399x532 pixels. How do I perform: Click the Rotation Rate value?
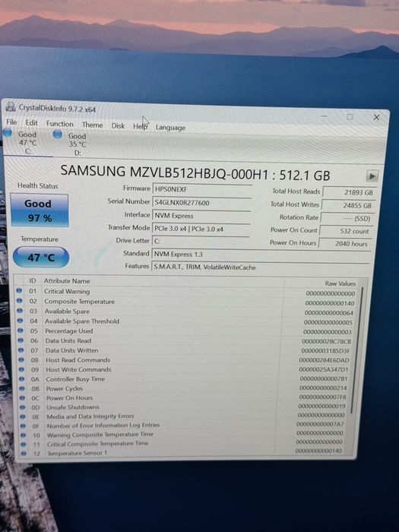347,218
